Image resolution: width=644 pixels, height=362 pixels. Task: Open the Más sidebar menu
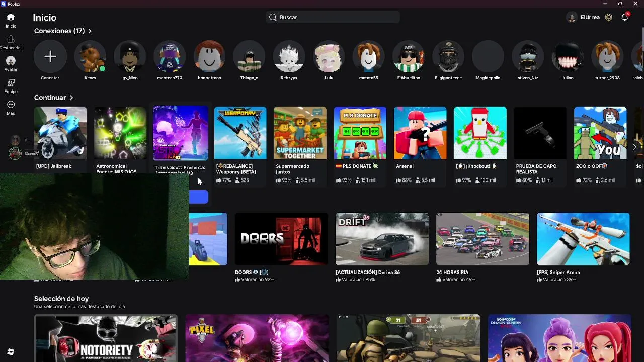point(11,105)
